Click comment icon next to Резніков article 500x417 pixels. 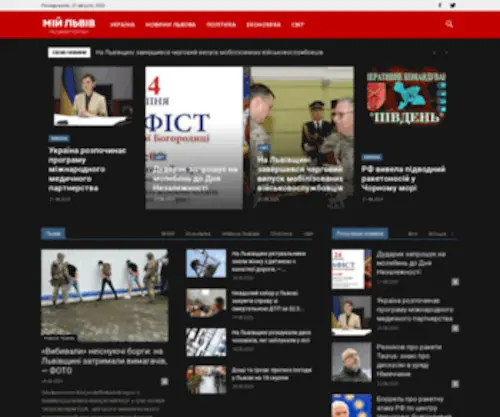click(455, 384)
